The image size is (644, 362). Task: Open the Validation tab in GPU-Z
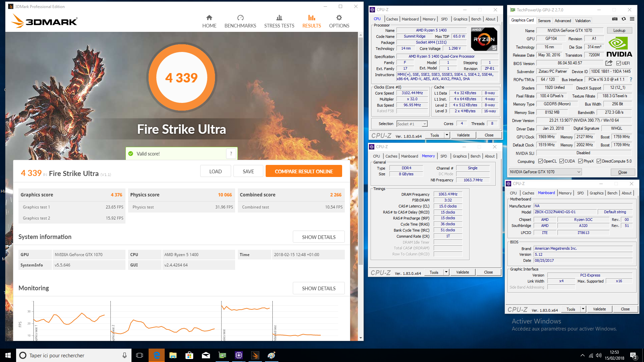tap(583, 21)
